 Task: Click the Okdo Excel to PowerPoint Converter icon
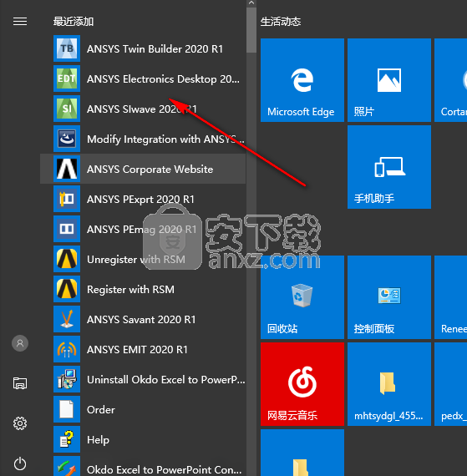(67, 466)
